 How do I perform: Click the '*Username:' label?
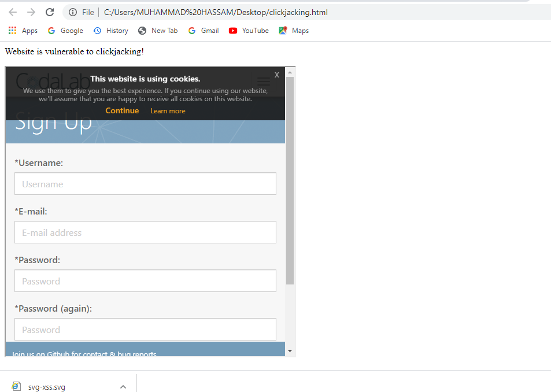pyautogui.click(x=39, y=163)
